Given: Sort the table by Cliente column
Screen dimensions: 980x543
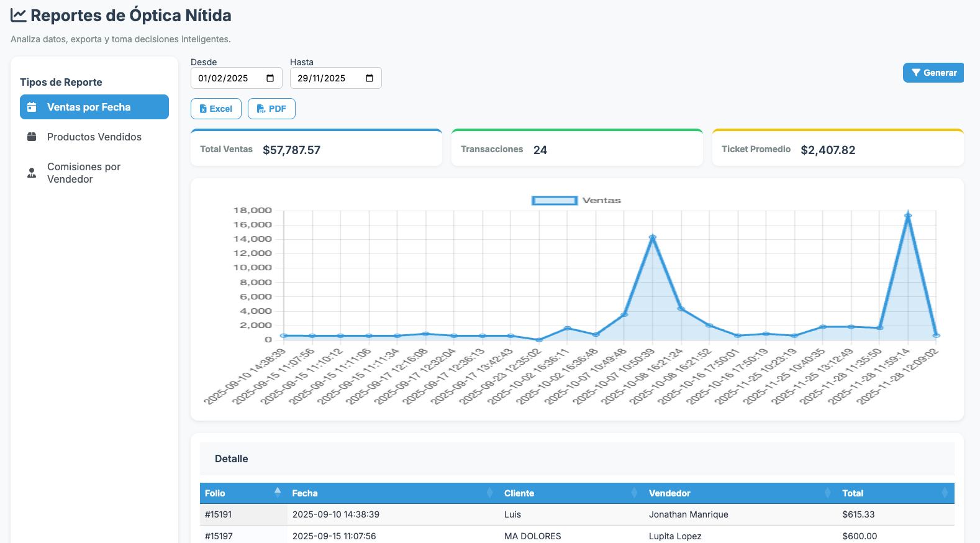Looking at the screenshot, I should [519, 493].
